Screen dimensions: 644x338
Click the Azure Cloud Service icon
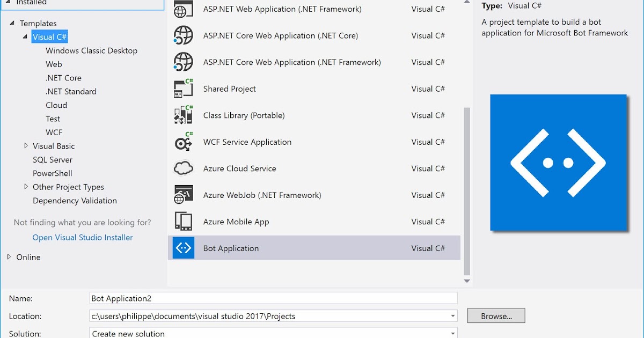click(x=183, y=168)
